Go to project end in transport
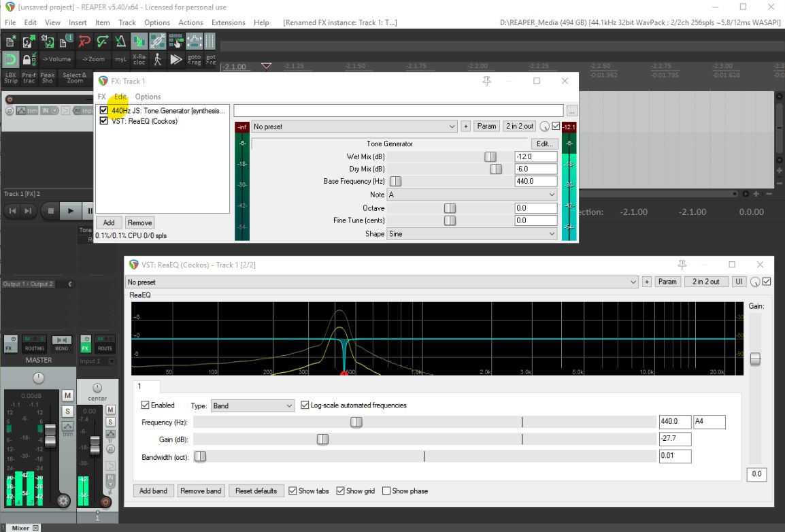785x532 pixels. pos(28,211)
